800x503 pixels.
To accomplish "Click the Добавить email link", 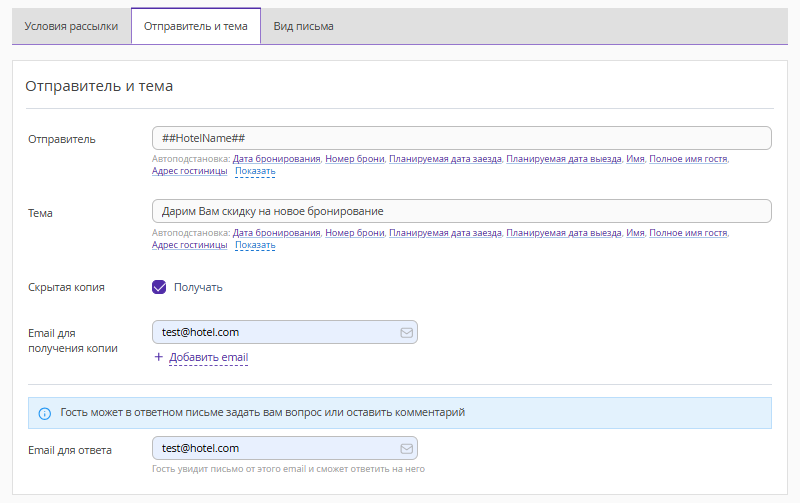I will point(208,357).
